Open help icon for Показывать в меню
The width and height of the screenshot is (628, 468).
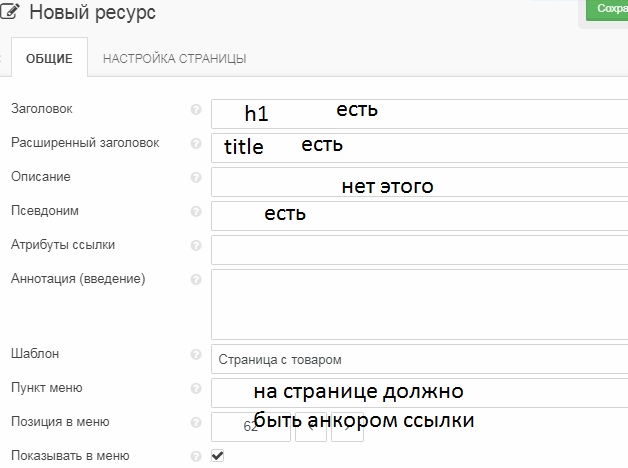(196, 456)
